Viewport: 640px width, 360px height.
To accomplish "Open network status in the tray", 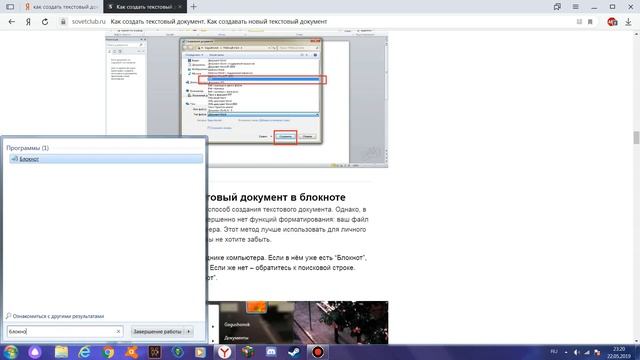I will (587, 352).
